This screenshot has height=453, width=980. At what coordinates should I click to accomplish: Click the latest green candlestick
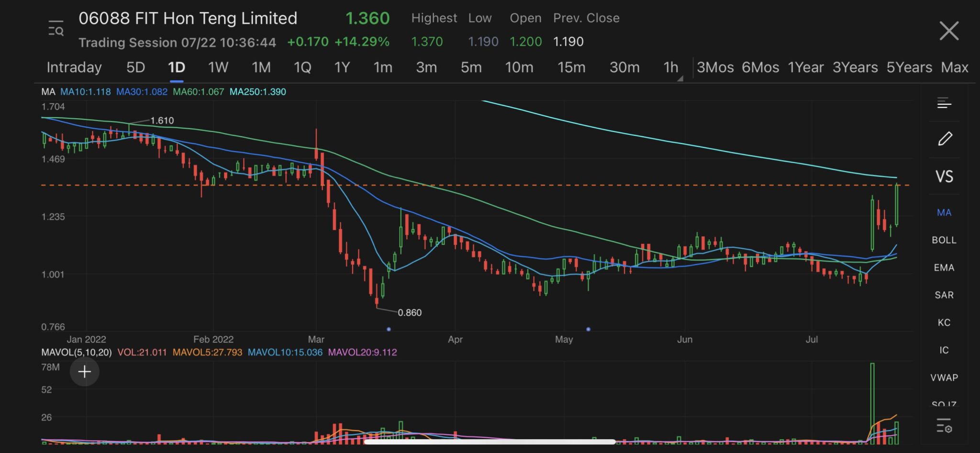click(897, 204)
